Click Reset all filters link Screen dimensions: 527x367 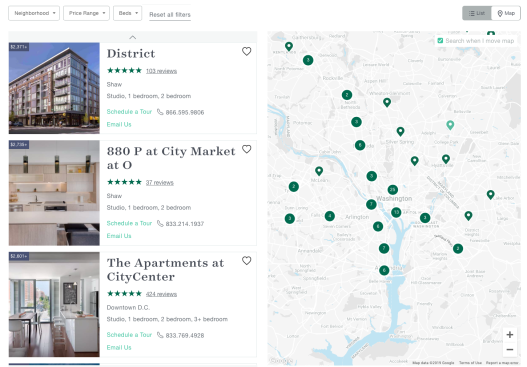(x=170, y=14)
